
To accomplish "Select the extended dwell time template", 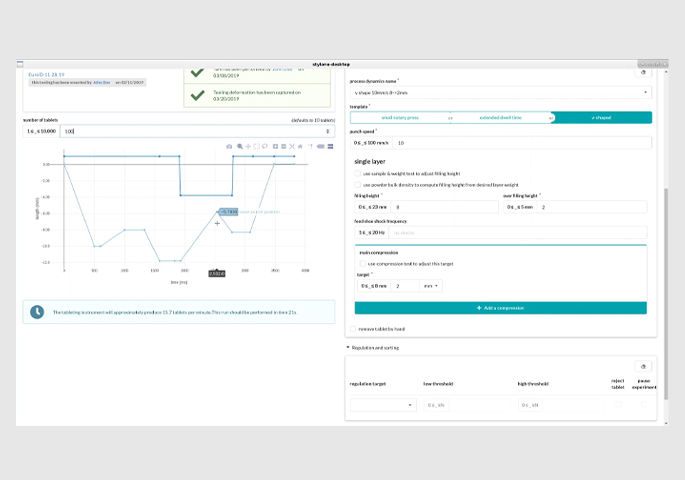I will pos(501,117).
